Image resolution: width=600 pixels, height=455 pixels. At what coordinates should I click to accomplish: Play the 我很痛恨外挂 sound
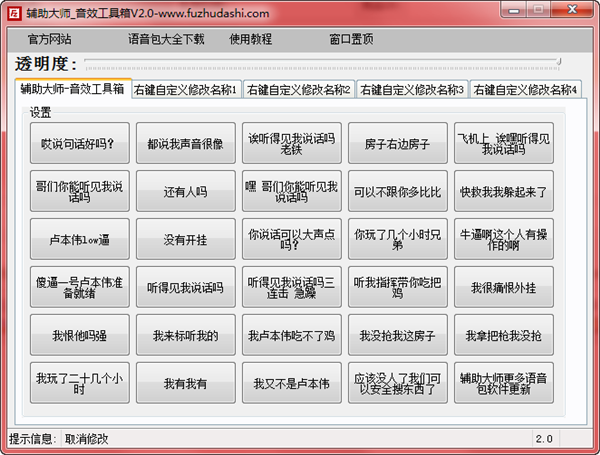coord(504,287)
